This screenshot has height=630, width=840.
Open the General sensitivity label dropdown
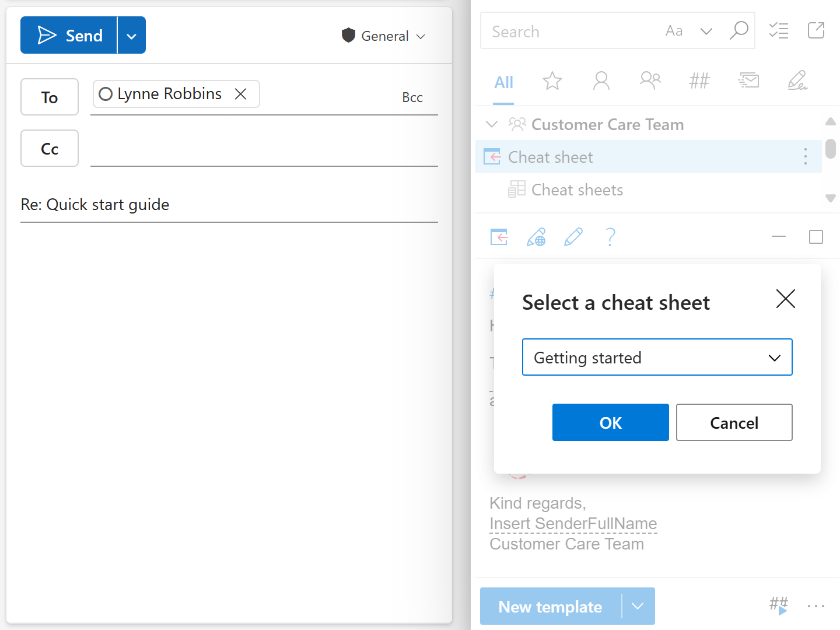click(421, 36)
